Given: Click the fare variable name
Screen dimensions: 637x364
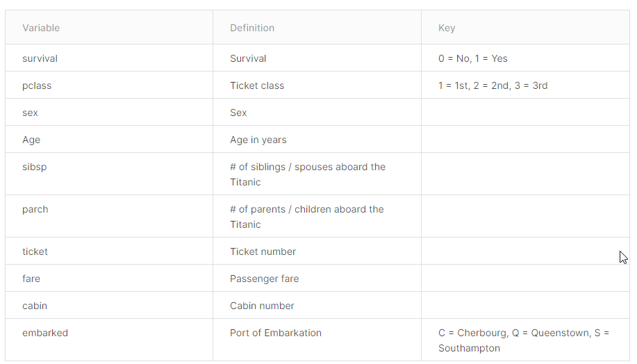Looking at the screenshot, I should pyautogui.click(x=31, y=279).
